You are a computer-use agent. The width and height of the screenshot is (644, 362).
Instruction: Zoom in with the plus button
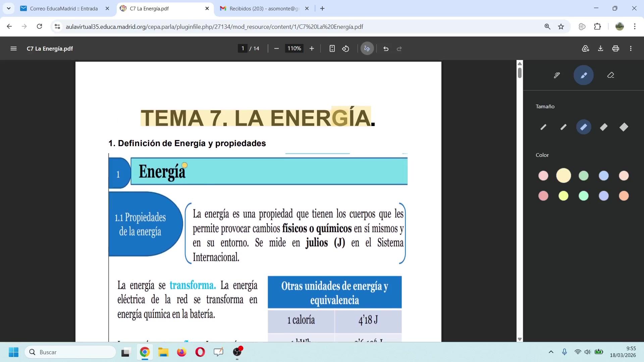click(x=312, y=49)
